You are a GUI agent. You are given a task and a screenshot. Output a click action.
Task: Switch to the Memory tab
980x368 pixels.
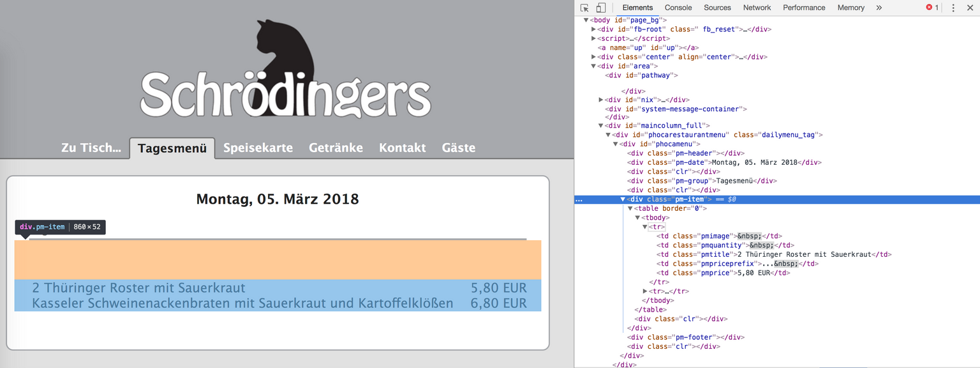tap(850, 8)
